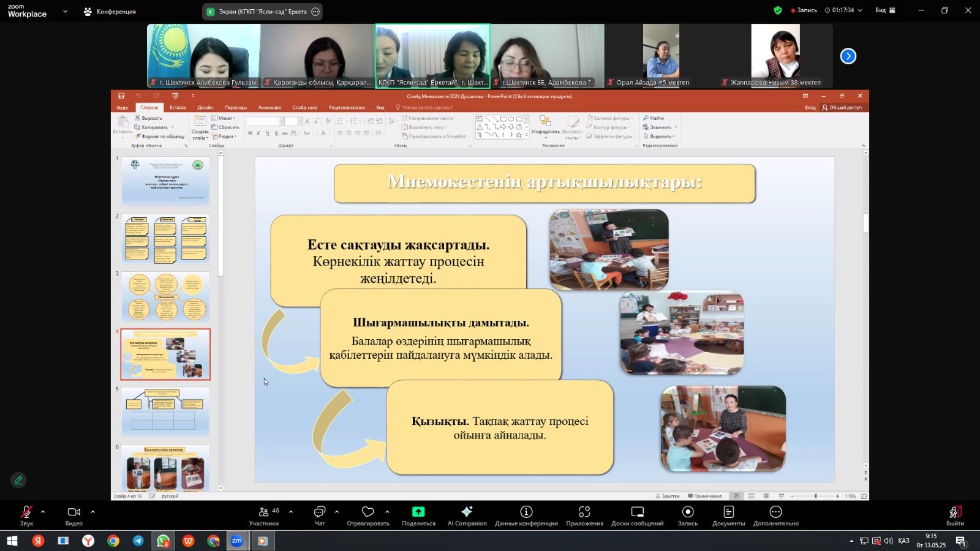Expand audio options arrow beside the microphone
Image resolution: width=980 pixels, height=551 pixels.
click(x=43, y=512)
